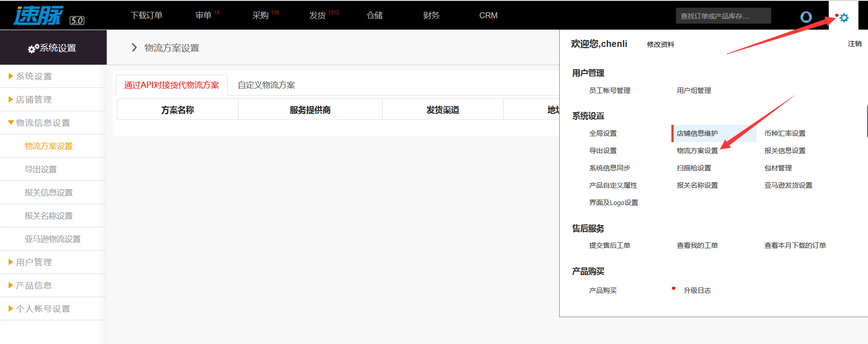The height and width of the screenshot is (344, 868).
Task: Click the 方案名称 column header
Action: pyautogui.click(x=177, y=110)
